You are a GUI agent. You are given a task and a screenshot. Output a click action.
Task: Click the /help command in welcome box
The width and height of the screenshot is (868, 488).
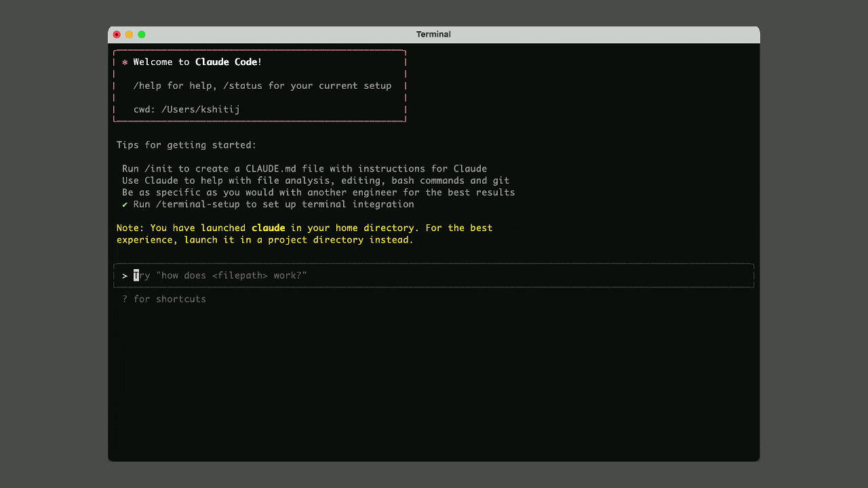coord(147,86)
